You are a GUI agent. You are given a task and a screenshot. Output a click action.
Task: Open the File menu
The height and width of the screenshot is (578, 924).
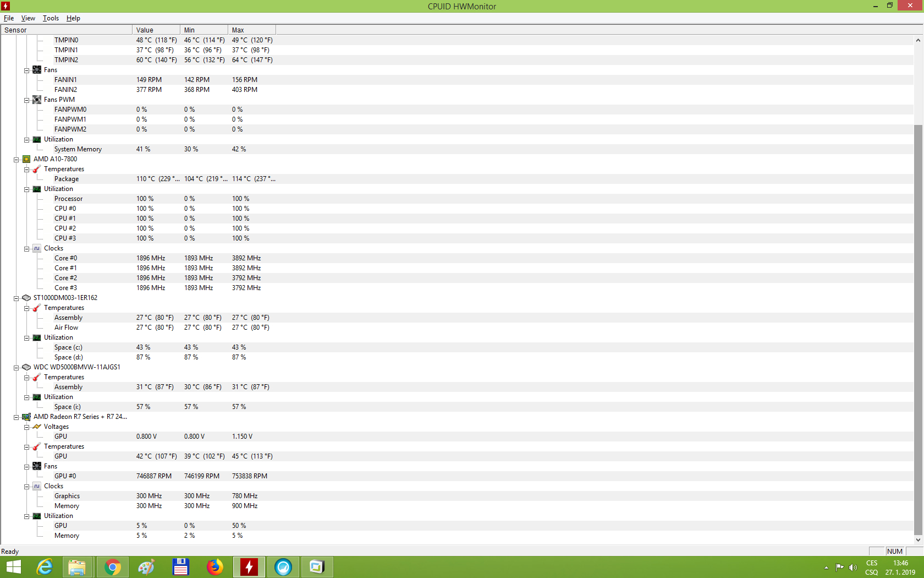9,18
